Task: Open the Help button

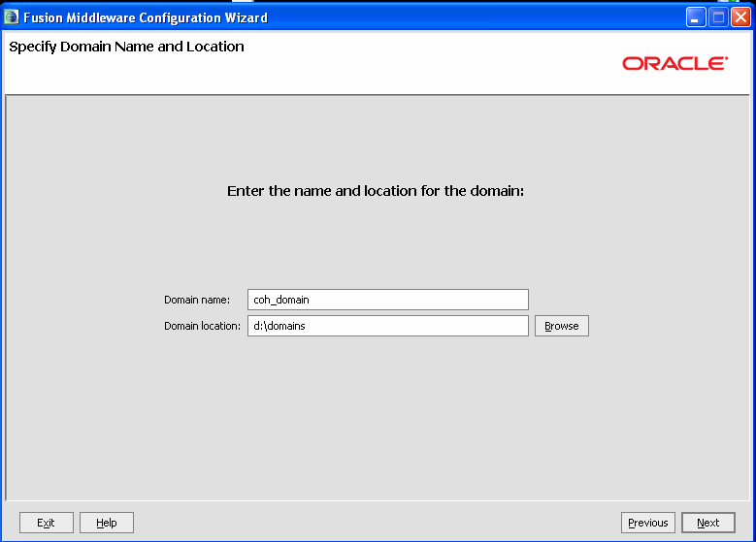Action: [107, 523]
